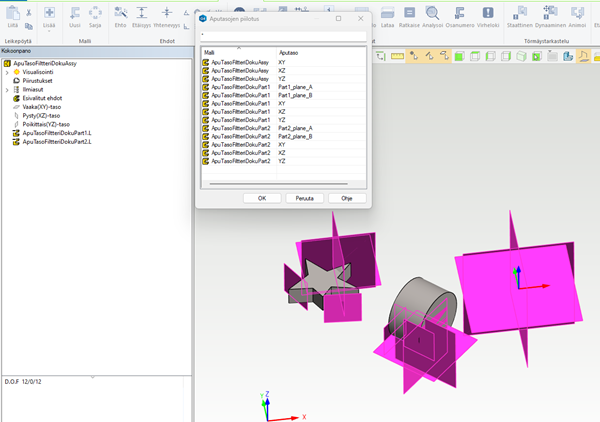Screen dimensions: 600x422
Task: Select Vaaka(XY)-taso in the assembly tree
Action: coord(44,107)
